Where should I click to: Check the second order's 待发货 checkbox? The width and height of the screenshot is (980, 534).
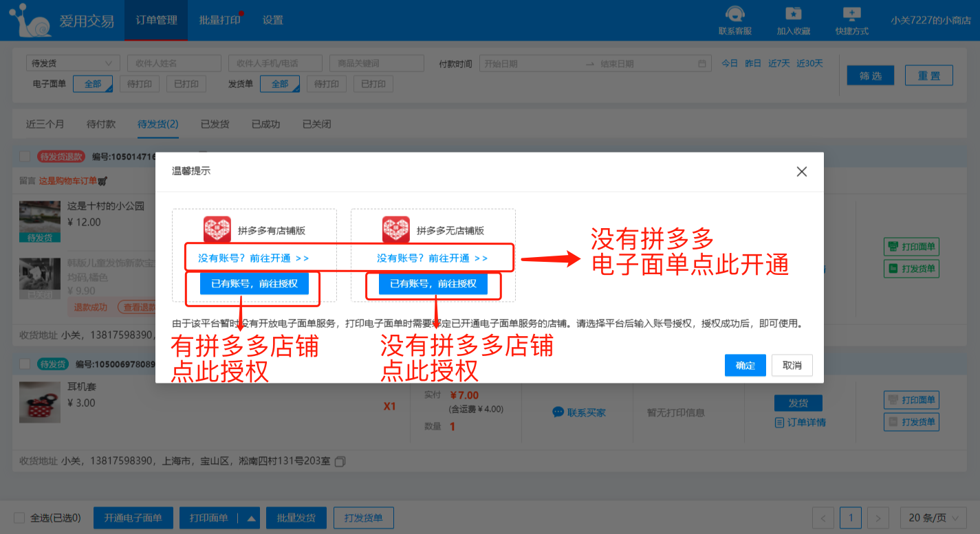click(x=25, y=364)
